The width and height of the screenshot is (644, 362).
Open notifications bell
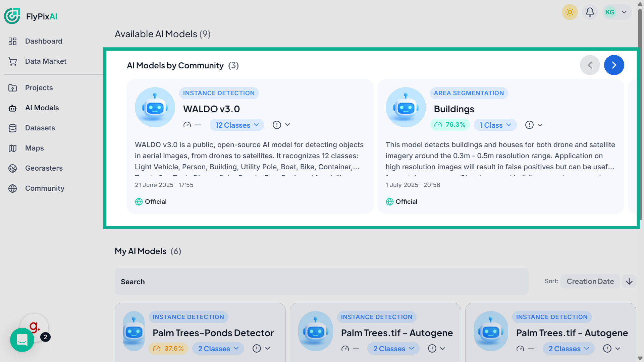pos(590,12)
